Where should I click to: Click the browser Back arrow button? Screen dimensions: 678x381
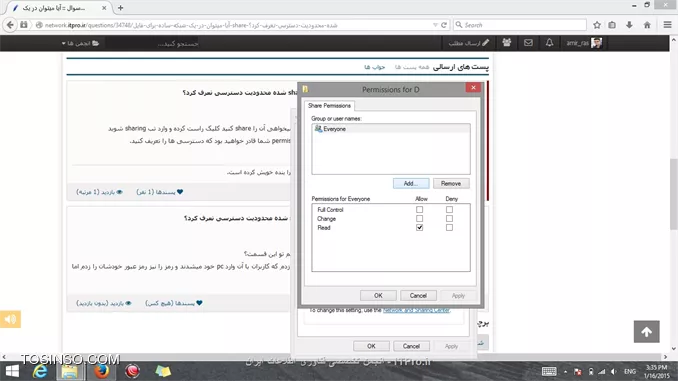click(10, 25)
